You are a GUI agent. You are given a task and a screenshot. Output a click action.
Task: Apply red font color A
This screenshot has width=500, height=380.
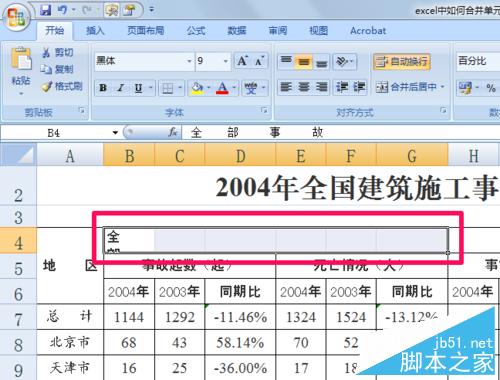(x=222, y=88)
